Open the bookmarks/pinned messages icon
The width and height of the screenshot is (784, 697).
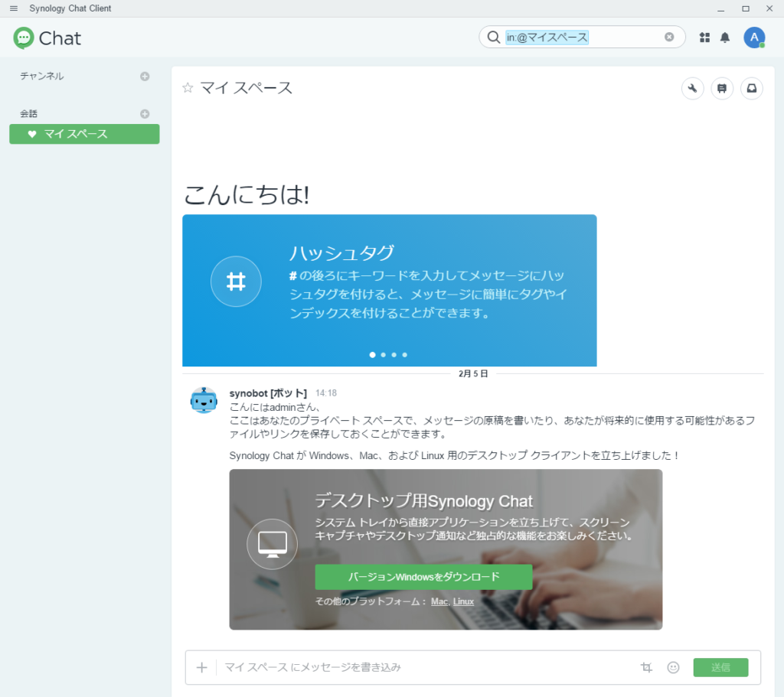[722, 89]
